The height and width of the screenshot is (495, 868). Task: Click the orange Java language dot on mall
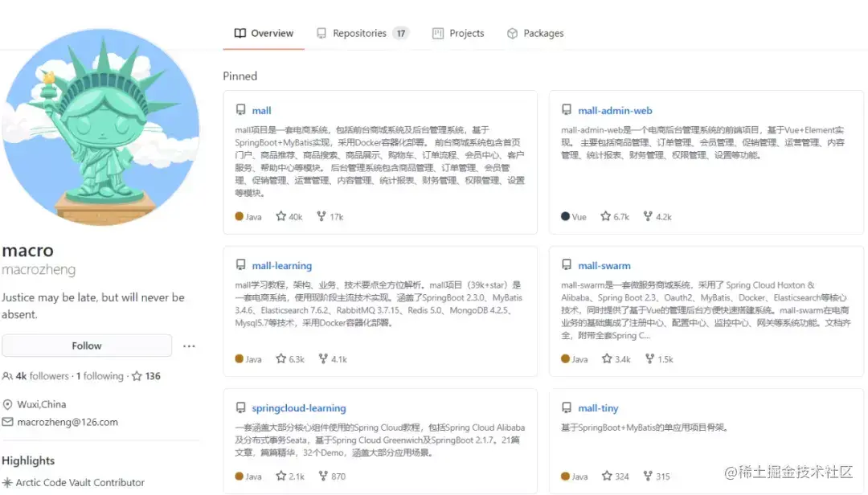pyautogui.click(x=240, y=216)
